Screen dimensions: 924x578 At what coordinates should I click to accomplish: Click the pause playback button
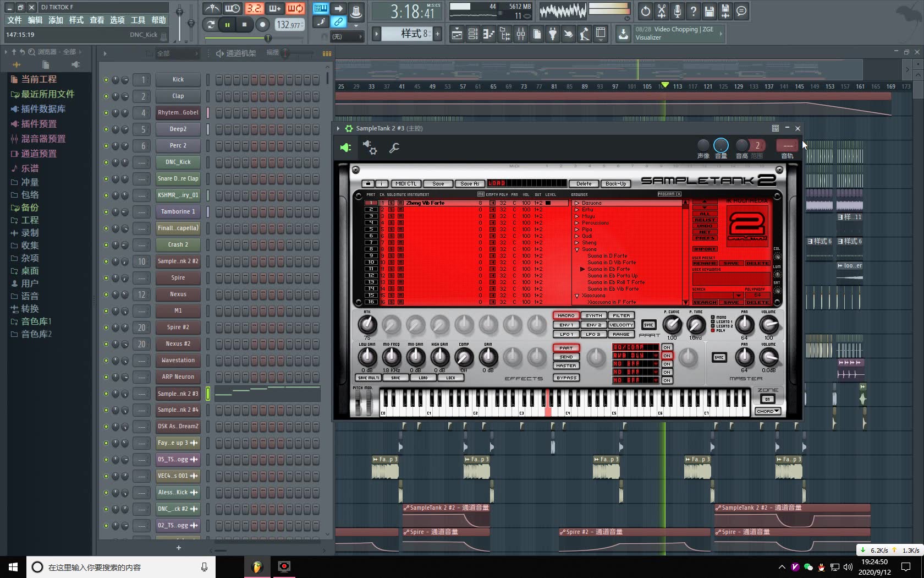pos(227,24)
